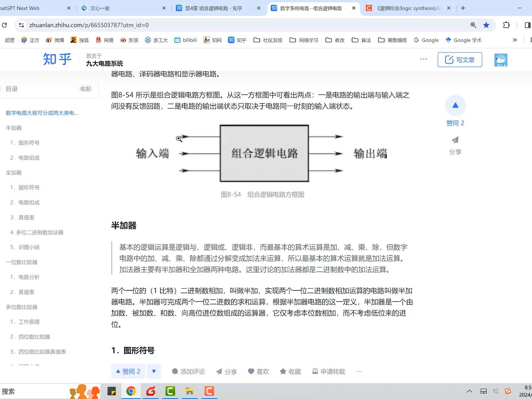Screen dimensions: 532x399
Task: Open the Google 学术 bookmark
Action: click(x=464, y=40)
